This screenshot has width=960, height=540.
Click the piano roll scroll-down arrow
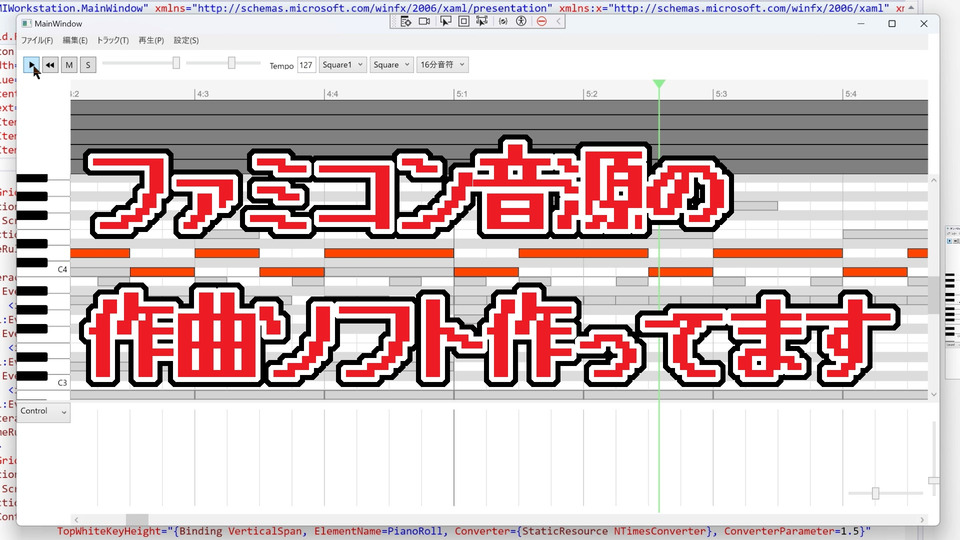point(934,395)
